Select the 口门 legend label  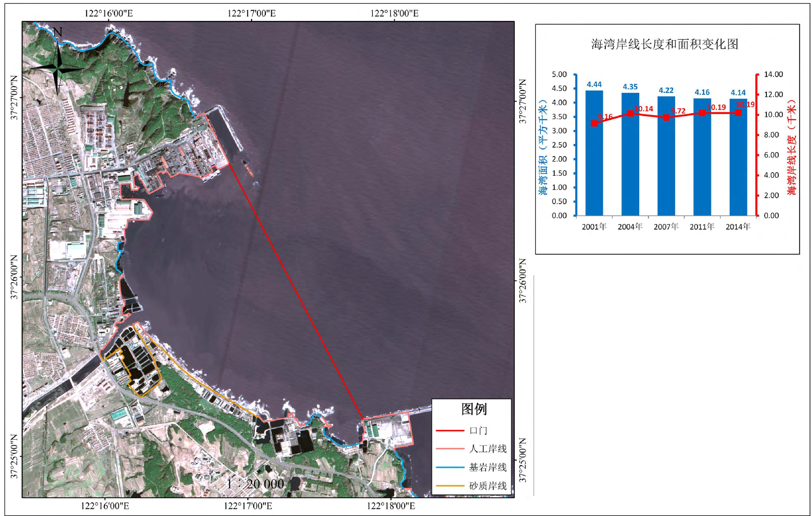[478, 430]
